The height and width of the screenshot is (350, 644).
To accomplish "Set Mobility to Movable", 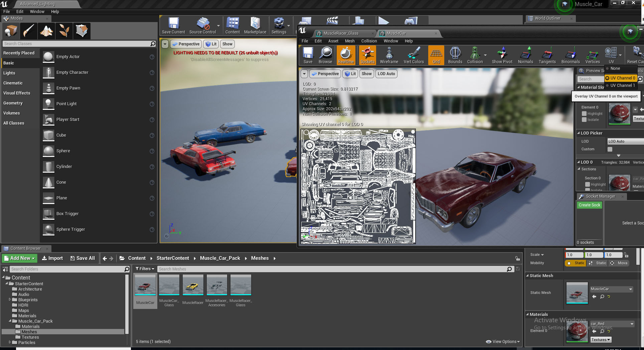I will 619,263.
